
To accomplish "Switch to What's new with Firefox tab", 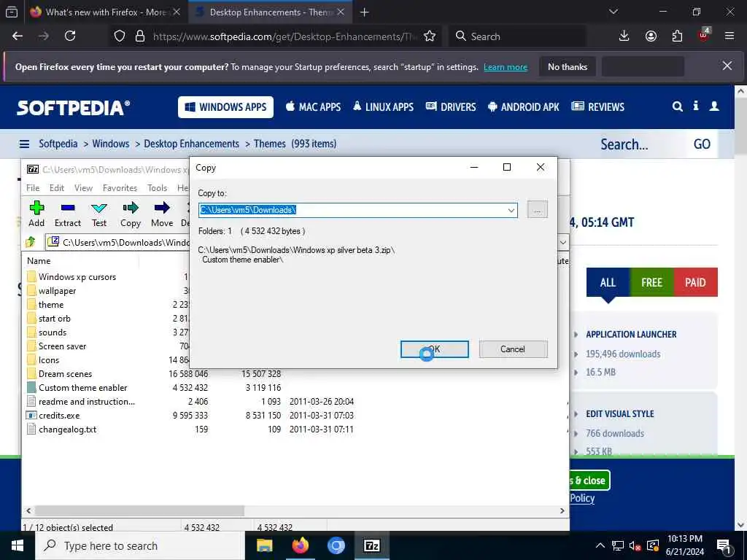I will pyautogui.click(x=105, y=12).
